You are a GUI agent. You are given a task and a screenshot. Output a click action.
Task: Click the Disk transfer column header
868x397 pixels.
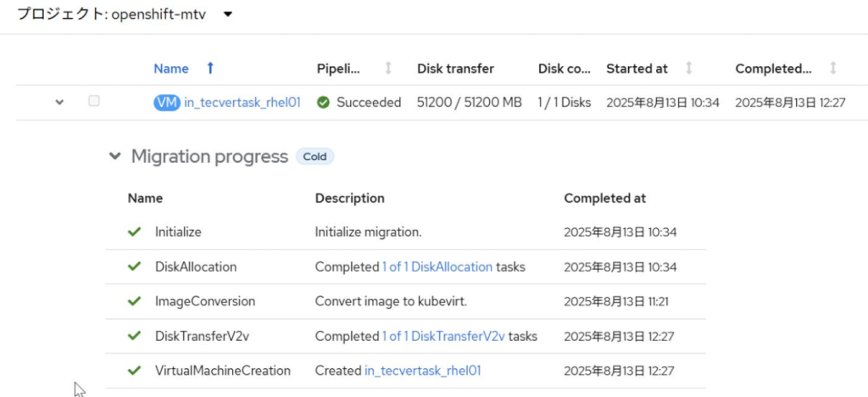[x=455, y=69]
